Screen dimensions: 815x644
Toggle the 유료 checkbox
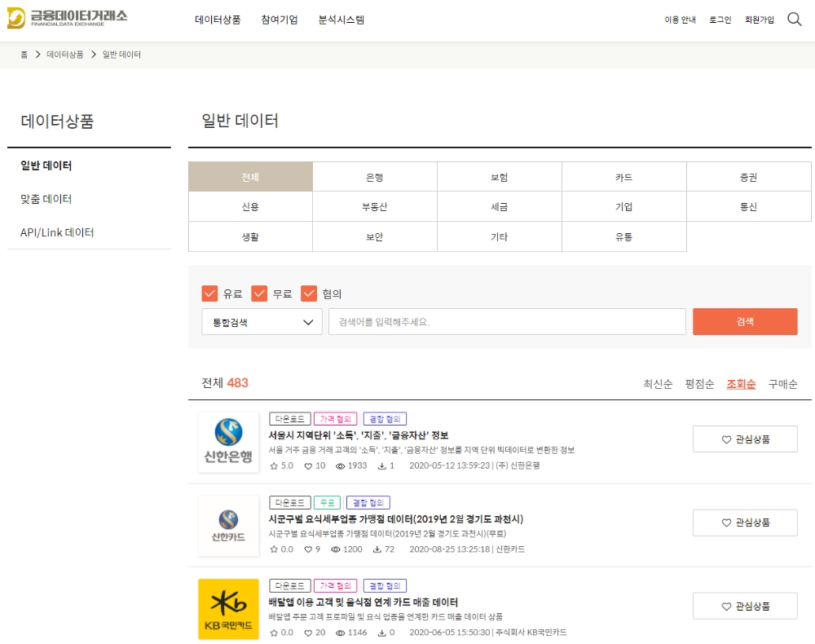(209, 293)
